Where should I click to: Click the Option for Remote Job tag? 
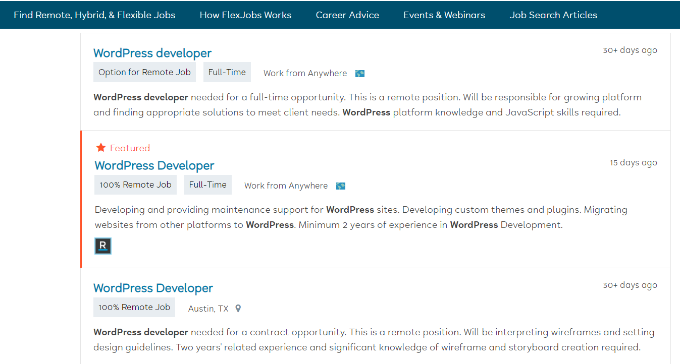click(144, 72)
